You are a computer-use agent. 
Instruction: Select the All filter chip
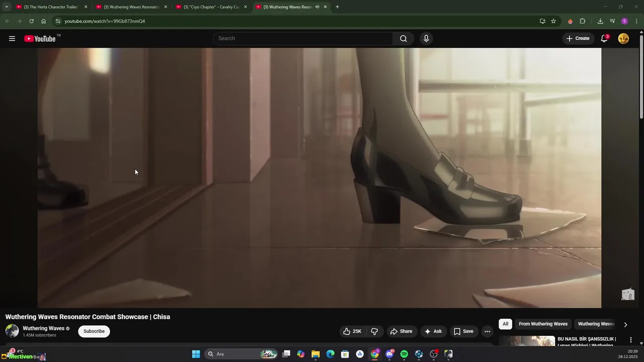pyautogui.click(x=506, y=324)
